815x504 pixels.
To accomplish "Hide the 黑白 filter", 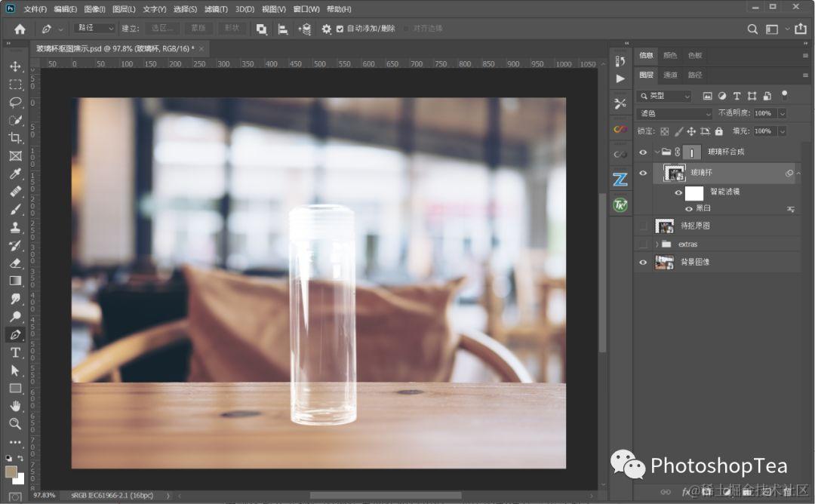I will click(689, 209).
